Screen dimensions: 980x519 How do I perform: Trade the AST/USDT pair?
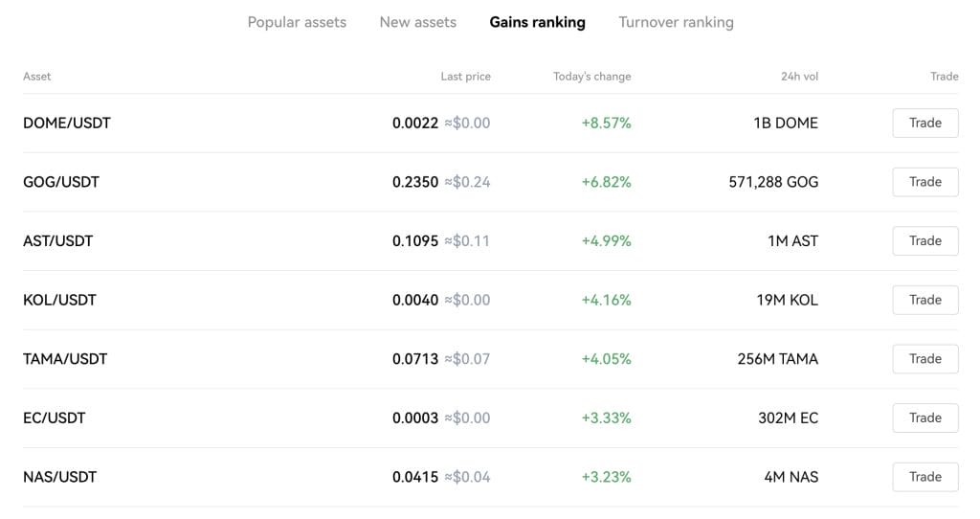click(x=924, y=241)
